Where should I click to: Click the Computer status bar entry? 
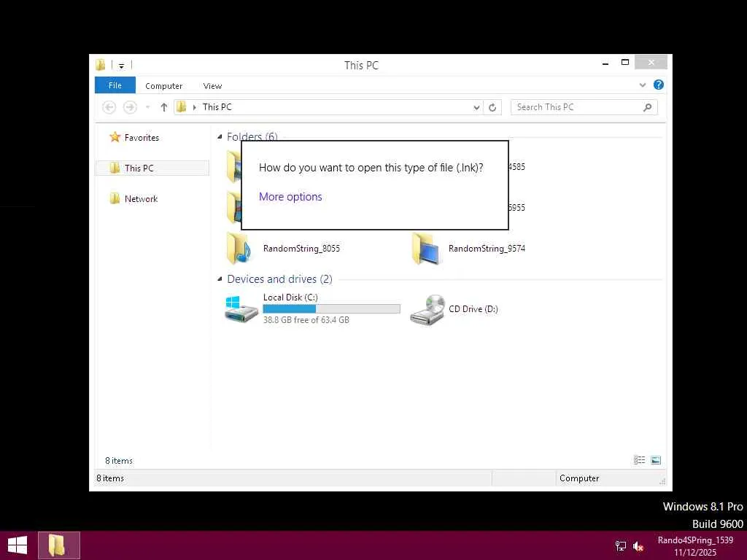click(x=578, y=478)
